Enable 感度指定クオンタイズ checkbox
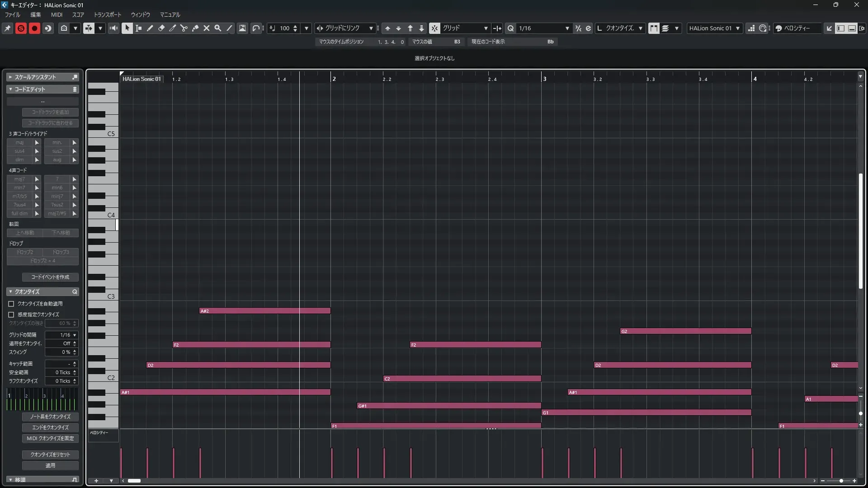The image size is (868, 488). [x=11, y=314]
